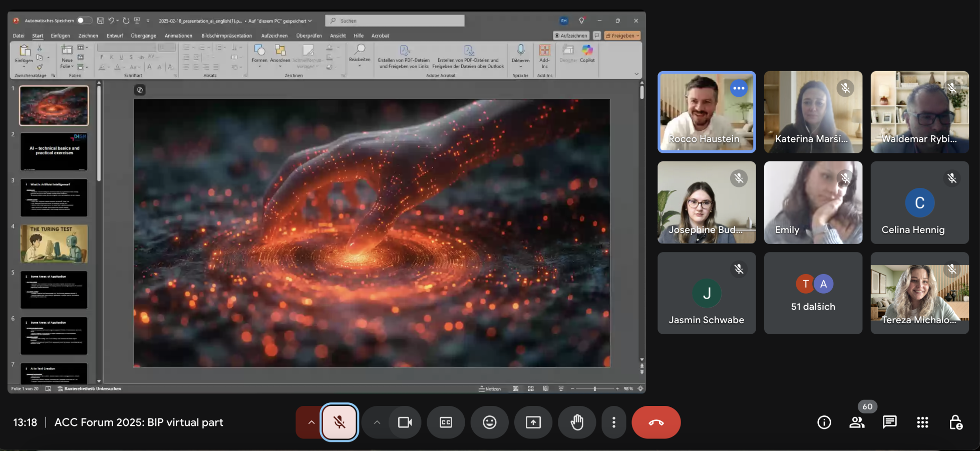Open more options three-dot menu
Viewport: 980px width, 451px height.
tap(613, 422)
